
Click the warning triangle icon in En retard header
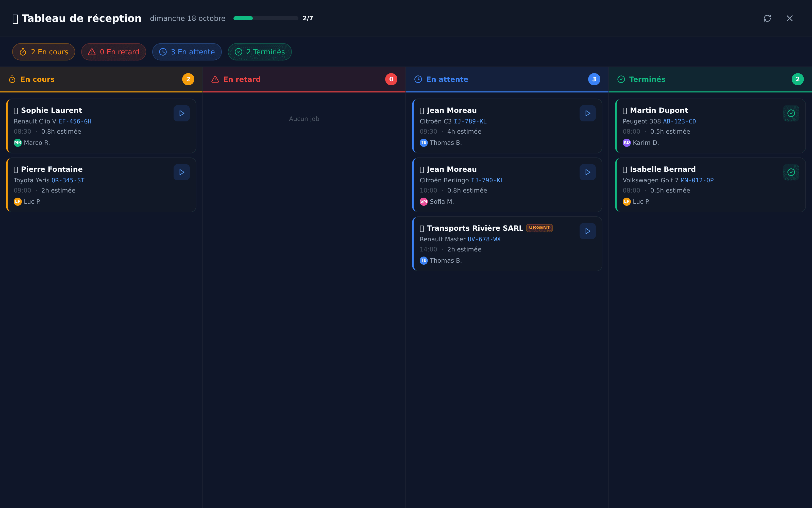tap(215, 79)
